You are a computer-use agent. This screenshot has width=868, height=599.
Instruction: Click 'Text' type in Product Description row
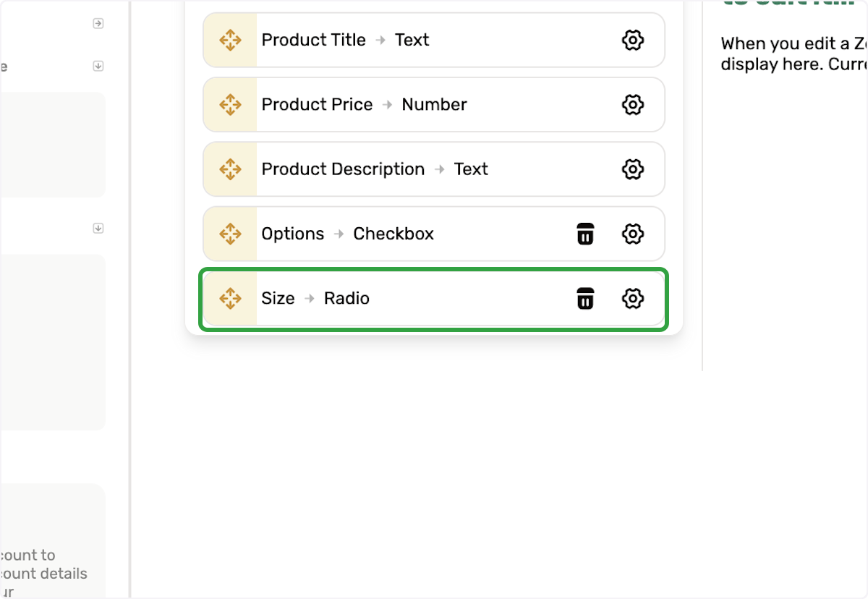(x=471, y=169)
